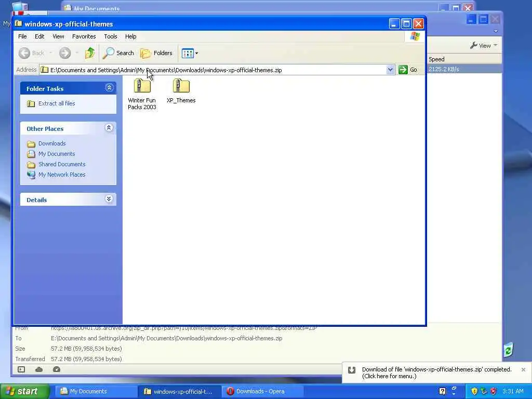Toggle the Opera panel icon in status bar
This screenshot has height=399, width=532.
21,369
